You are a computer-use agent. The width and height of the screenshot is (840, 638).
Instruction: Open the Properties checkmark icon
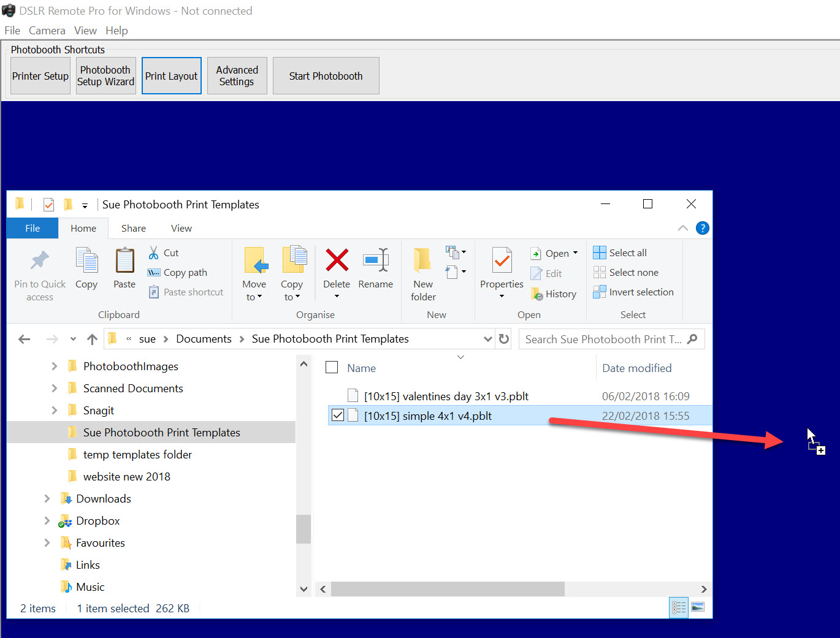coord(502,260)
